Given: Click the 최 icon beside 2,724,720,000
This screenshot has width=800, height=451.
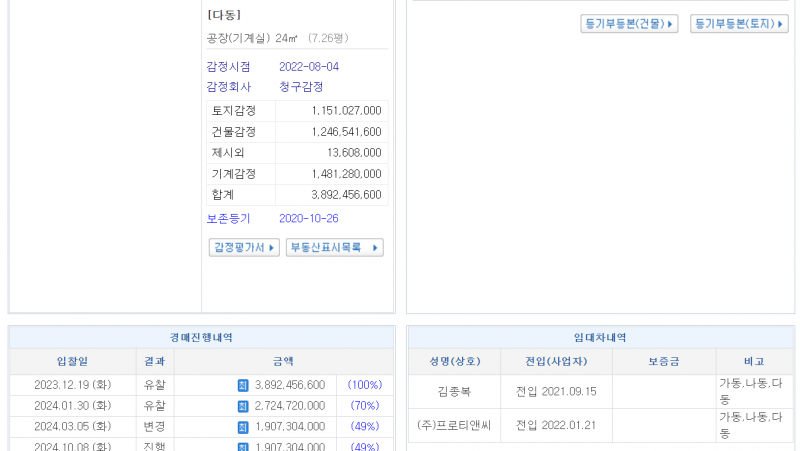Looking at the screenshot, I should tap(242, 406).
